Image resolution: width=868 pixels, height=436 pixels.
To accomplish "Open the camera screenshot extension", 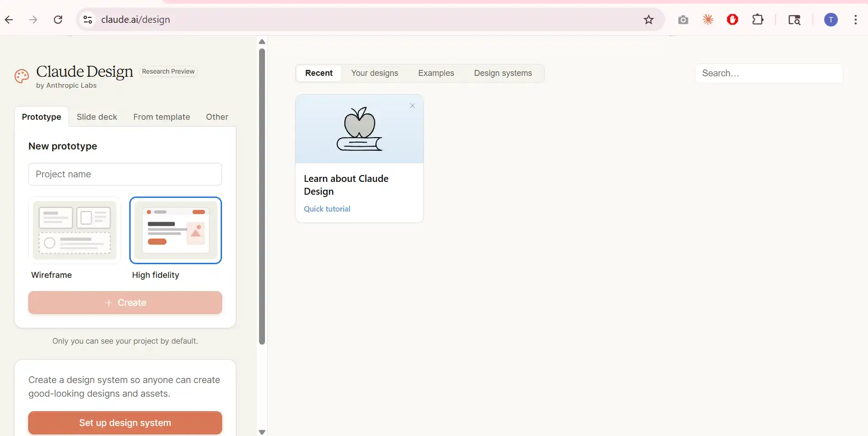I will coord(683,20).
